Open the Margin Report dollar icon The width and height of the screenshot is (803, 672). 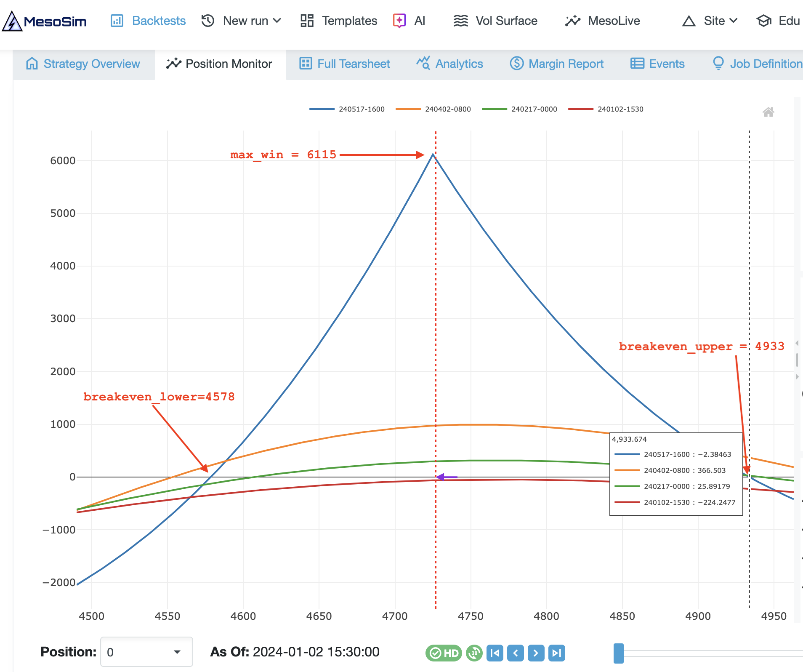(517, 64)
